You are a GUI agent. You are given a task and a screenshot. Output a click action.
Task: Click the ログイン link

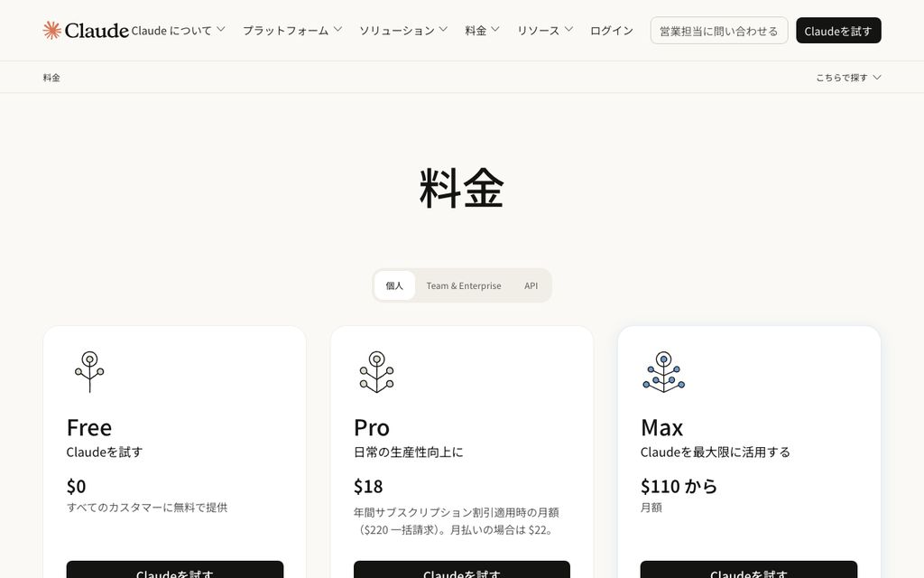(x=612, y=30)
